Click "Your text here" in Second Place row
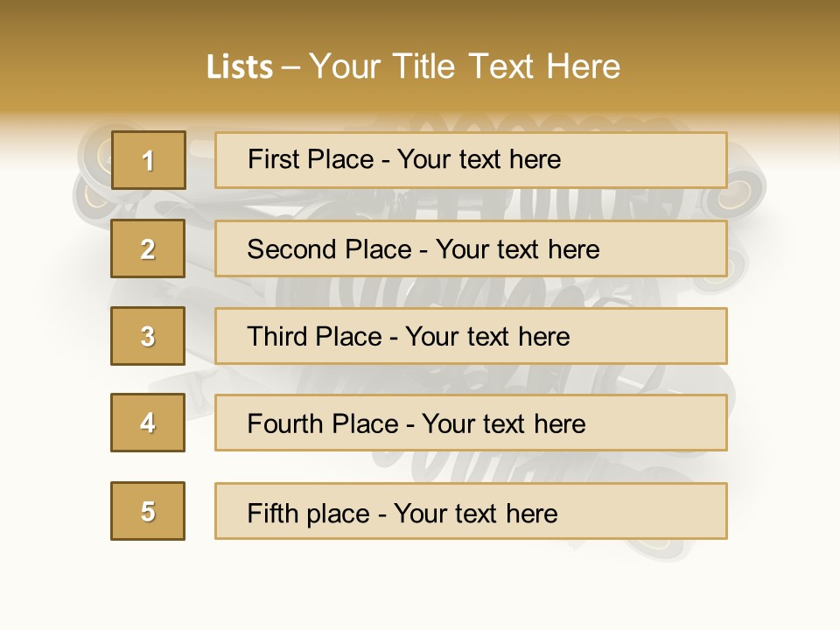Image resolution: width=840 pixels, height=630 pixels. tap(517, 249)
